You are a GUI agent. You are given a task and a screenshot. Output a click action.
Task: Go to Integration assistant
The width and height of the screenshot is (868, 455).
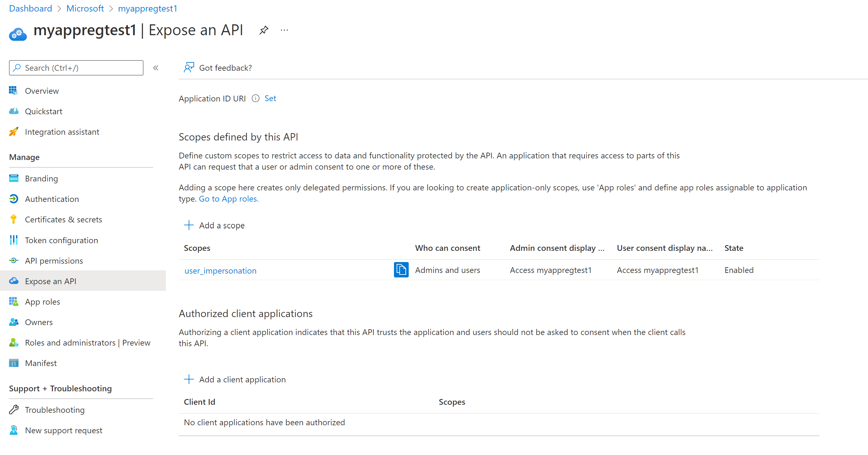(62, 132)
